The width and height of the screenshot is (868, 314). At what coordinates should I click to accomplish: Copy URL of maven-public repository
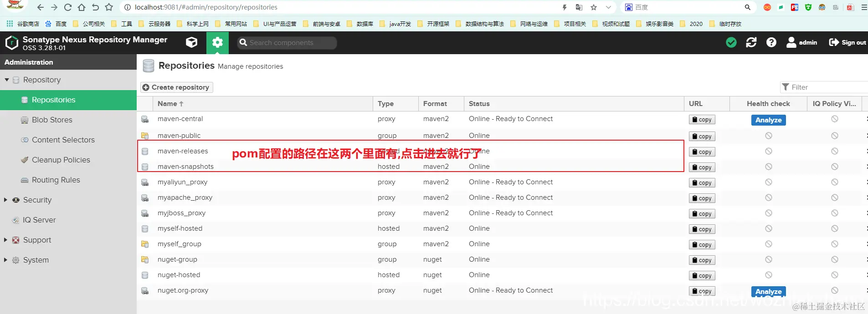[x=702, y=137]
